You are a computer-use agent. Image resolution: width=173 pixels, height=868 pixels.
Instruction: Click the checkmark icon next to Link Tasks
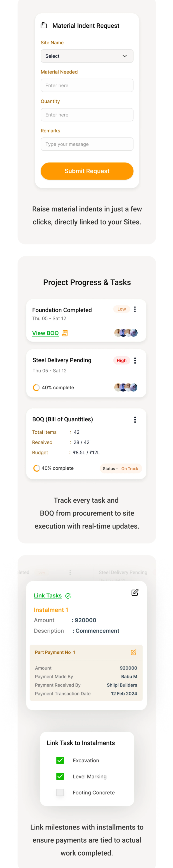click(x=68, y=596)
